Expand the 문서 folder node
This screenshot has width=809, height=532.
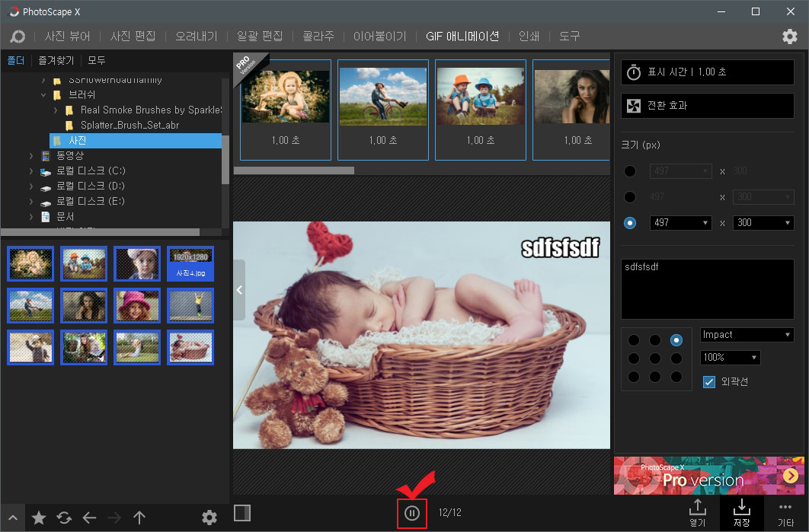(31, 216)
